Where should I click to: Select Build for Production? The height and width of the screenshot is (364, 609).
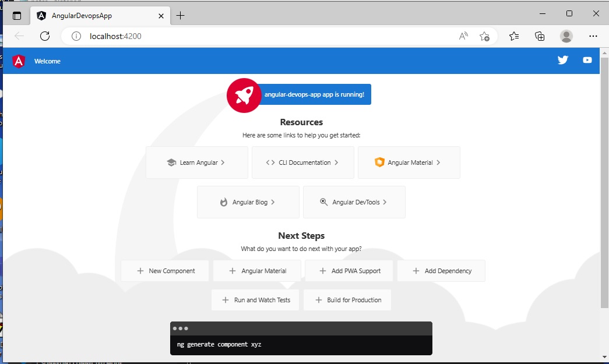click(347, 299)
